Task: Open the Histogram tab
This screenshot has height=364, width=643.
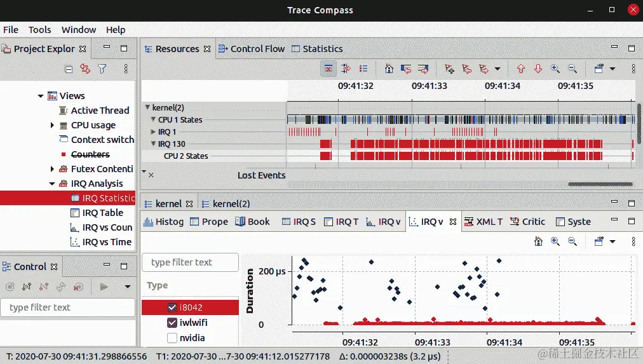Action: 163,222
